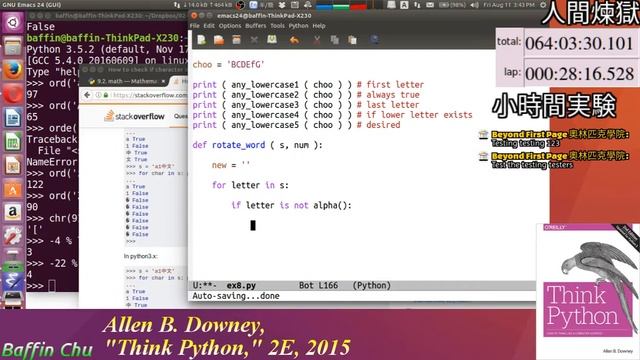Click the line "choo = 'BCDEfG'" in Emacs
This screenshot has height=360, width=640.
pyautogui.click(x=228, y=65)
